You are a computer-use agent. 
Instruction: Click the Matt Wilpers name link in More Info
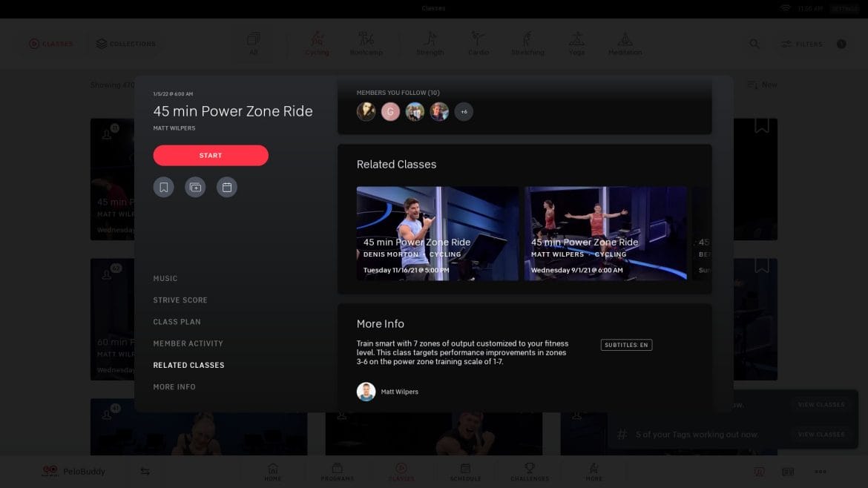pos(400,392)
